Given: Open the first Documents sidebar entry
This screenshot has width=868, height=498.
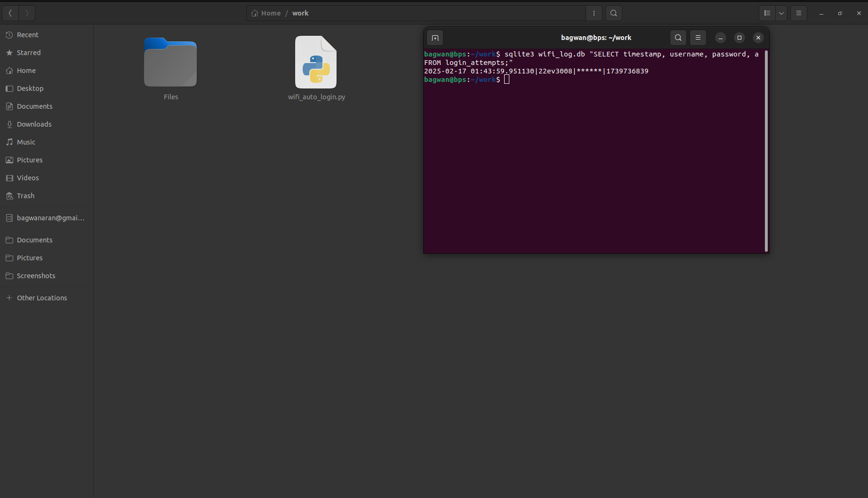Looking at the screenshot, I should 47,106.
